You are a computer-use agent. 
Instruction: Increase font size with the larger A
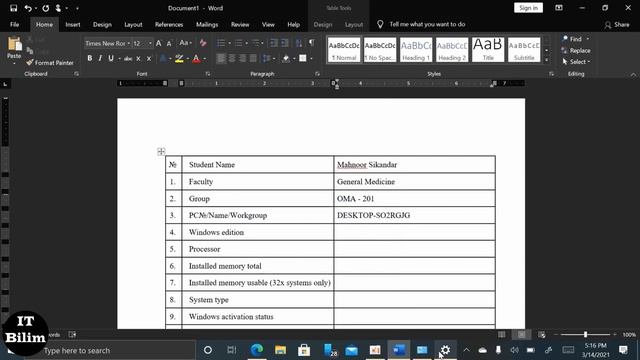tap(159, 43)
